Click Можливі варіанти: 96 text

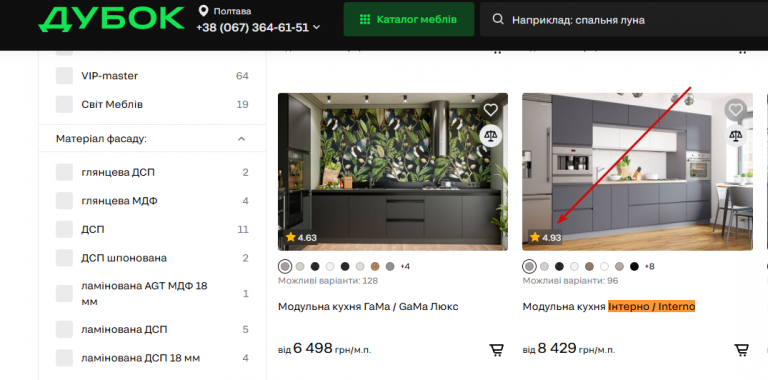[x=570, y=281]
